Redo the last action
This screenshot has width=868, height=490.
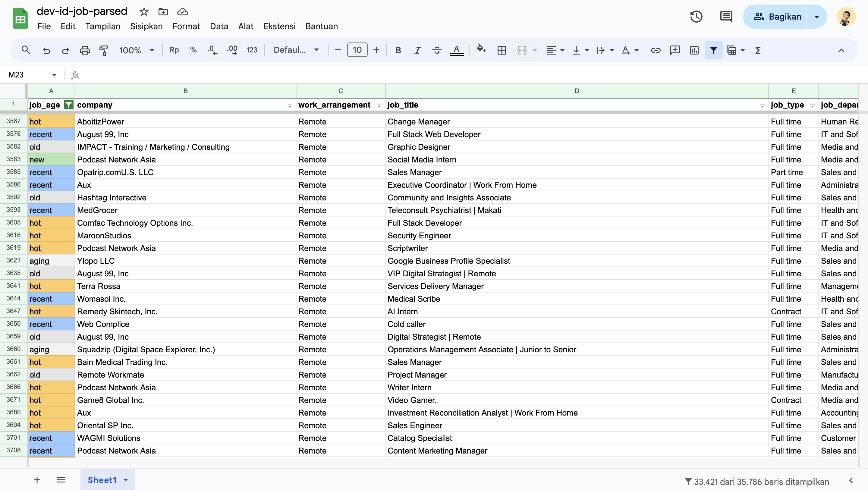pos(65,50)
